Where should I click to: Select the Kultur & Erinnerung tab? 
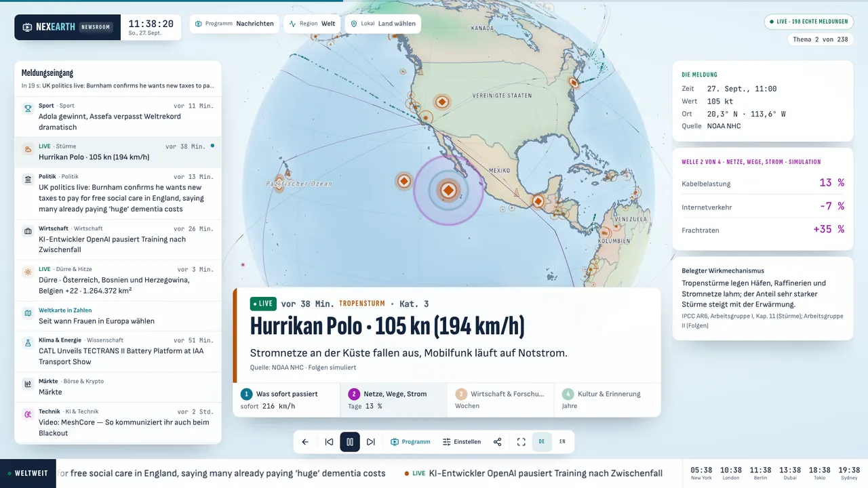[608, 400]
